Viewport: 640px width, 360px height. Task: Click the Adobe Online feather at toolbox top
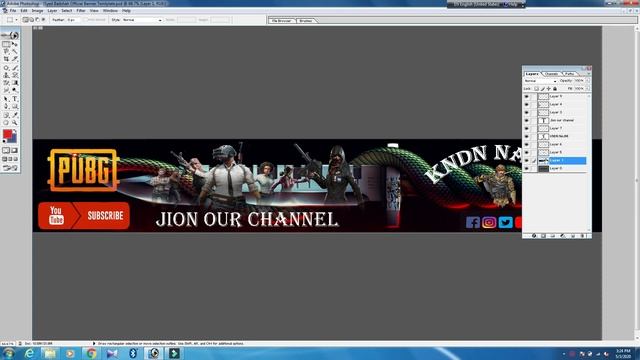11,35
